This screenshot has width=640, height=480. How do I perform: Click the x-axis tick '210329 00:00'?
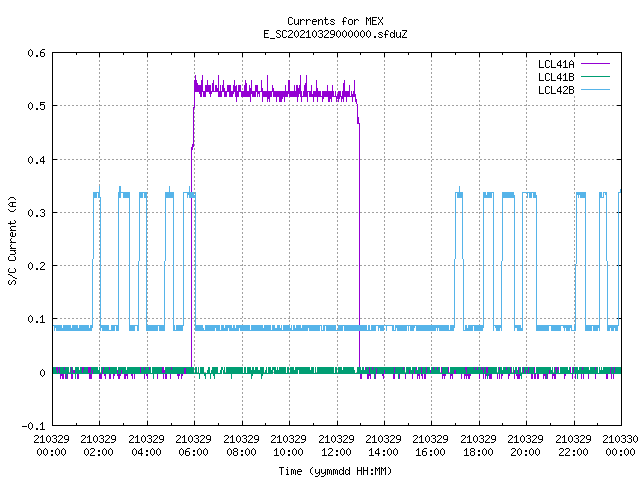(51, 446)
